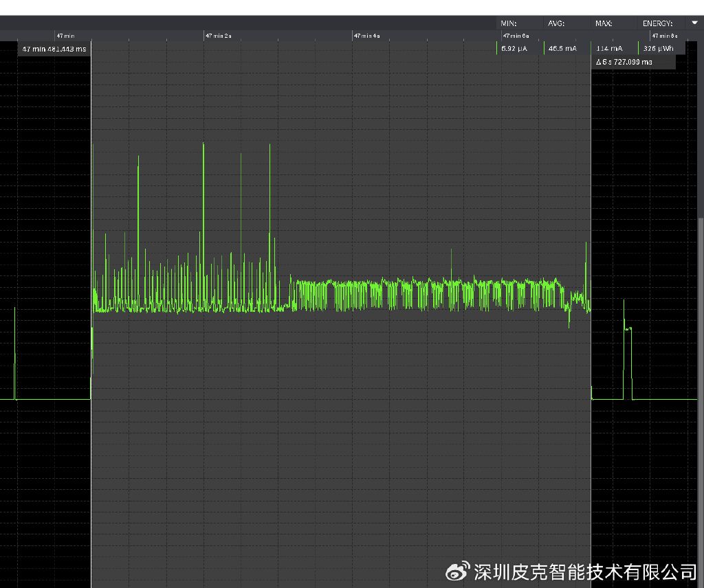The height and width of the screenshot is (588, 704).
Task: Click the ENERGY: column header
Action: point(657,23)
